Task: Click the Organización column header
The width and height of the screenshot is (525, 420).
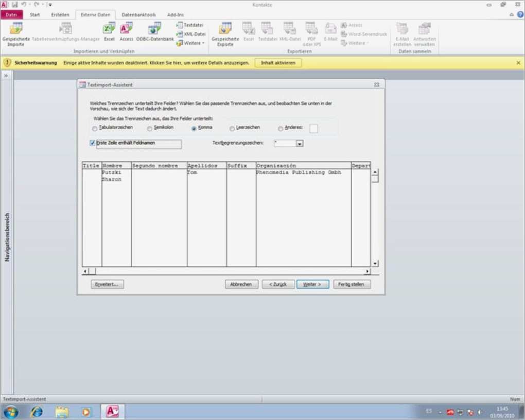Action: point(303,166)
